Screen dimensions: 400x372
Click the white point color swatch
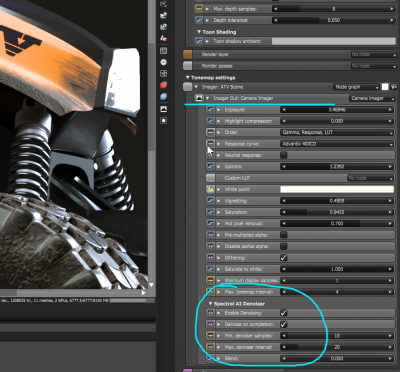click(337, 189)
